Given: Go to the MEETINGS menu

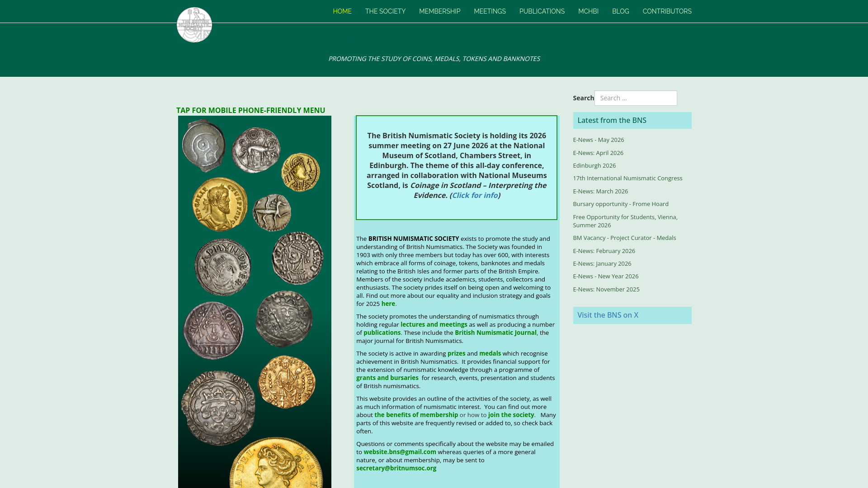Looking at the screenshot, I should (x=490, y=11).
